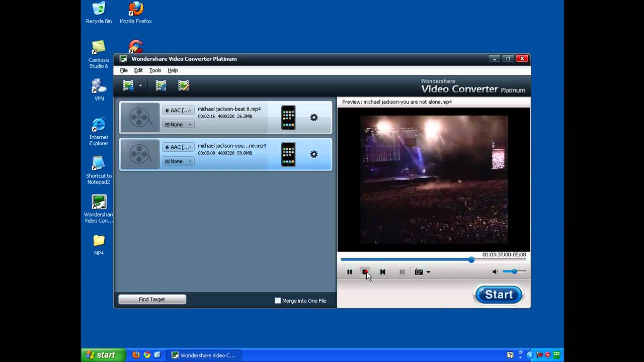Open None subtitle dropdown for michael jackson-you...ne.mp4
This screenshot has width=644, height=362.
tap(178, 161)
